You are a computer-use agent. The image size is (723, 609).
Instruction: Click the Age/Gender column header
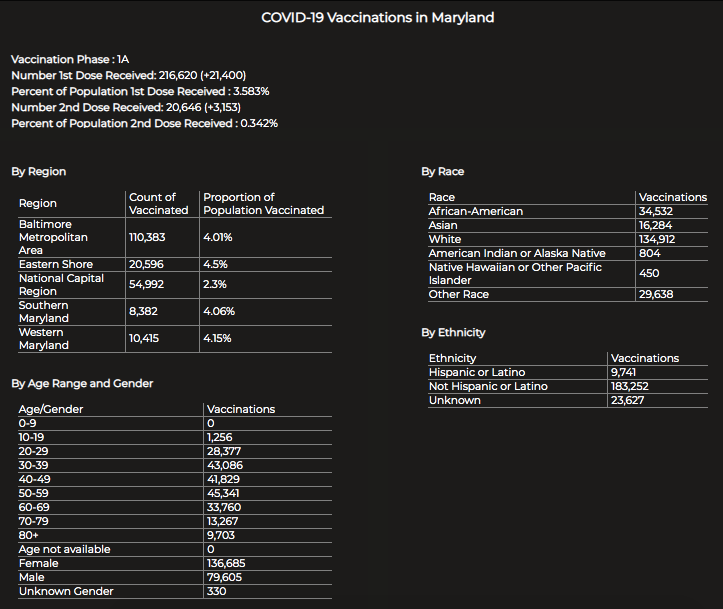click(x=51, y=410)
